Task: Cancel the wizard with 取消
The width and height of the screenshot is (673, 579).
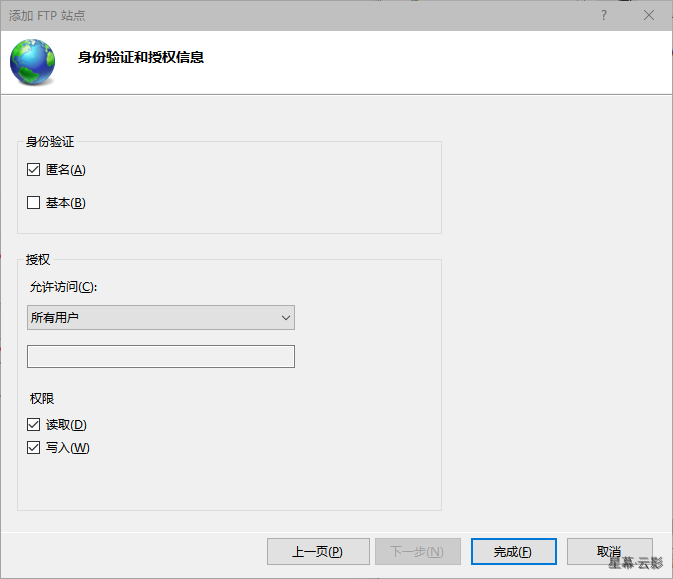Action: click(609, 552)
